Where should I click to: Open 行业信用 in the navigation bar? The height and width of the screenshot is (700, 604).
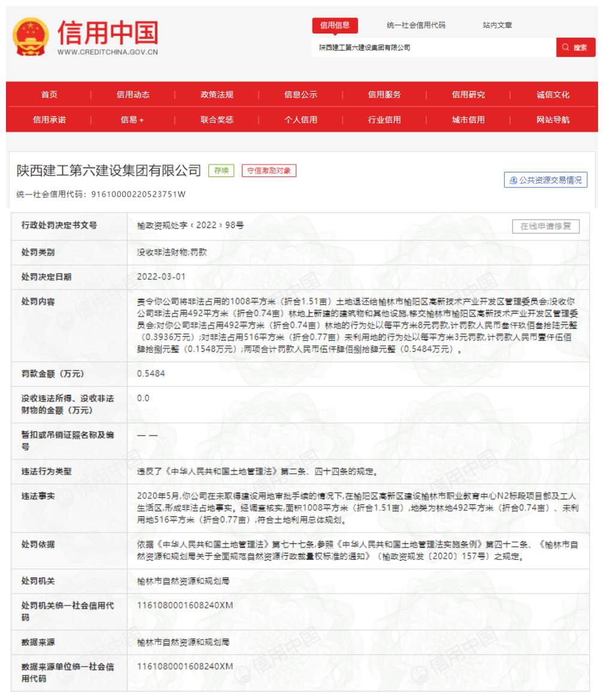(384, 120)
